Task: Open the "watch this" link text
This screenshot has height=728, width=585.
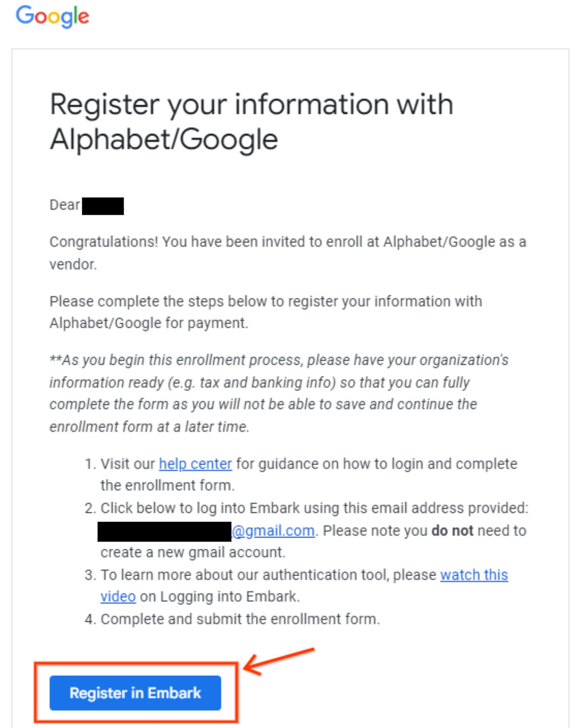Action: [474, 575]
